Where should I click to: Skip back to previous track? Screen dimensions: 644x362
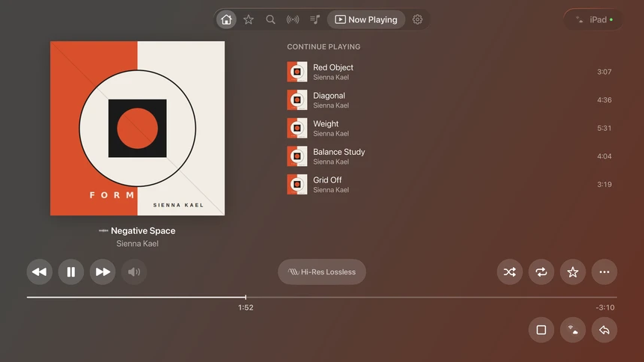pyautogui.click(x=40, y=271)
